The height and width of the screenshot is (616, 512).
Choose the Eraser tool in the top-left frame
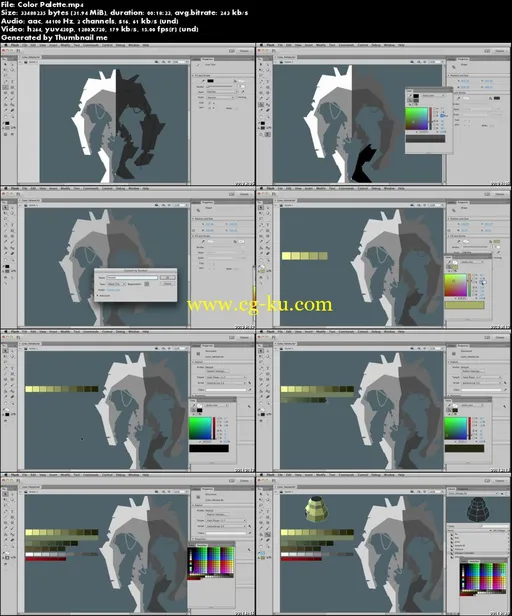tap(12, 110)
